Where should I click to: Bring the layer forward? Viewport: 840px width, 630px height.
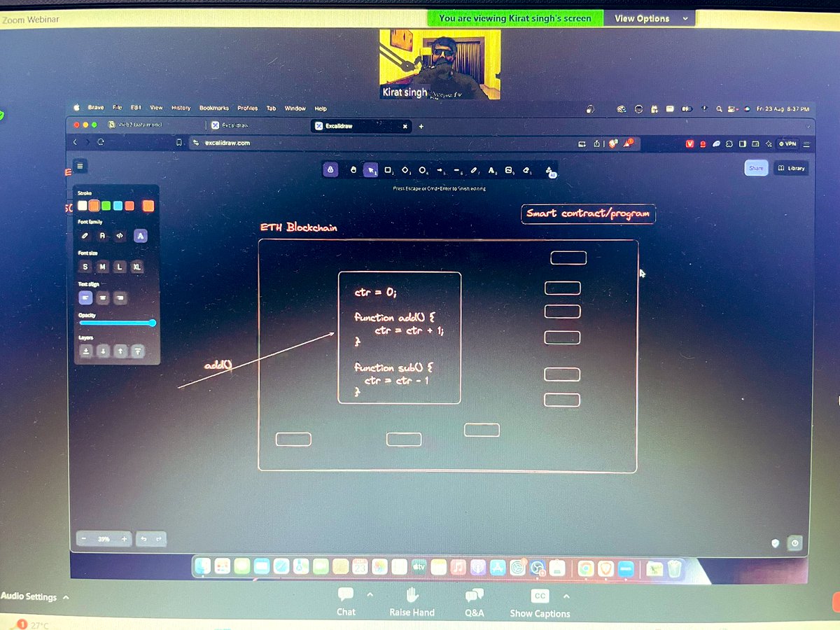coord(120,351)
